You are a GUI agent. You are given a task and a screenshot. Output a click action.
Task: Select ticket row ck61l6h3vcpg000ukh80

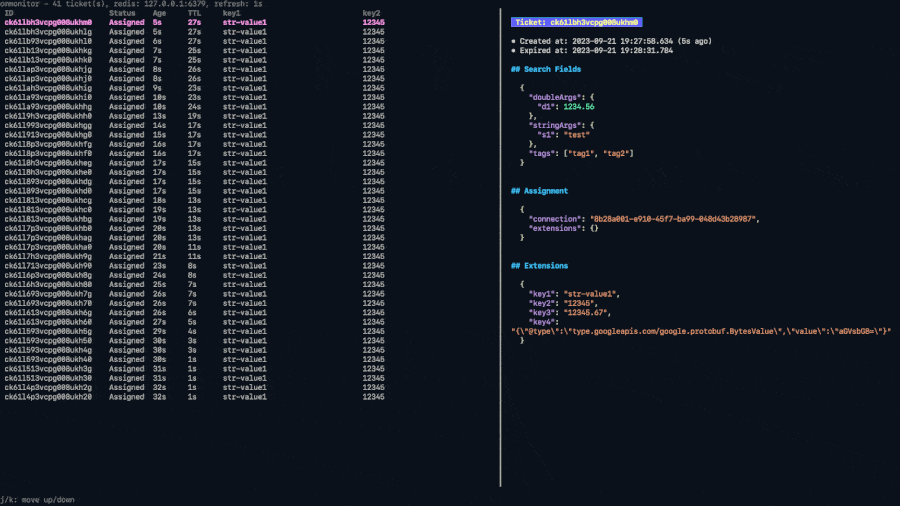(x=195, y=285)
